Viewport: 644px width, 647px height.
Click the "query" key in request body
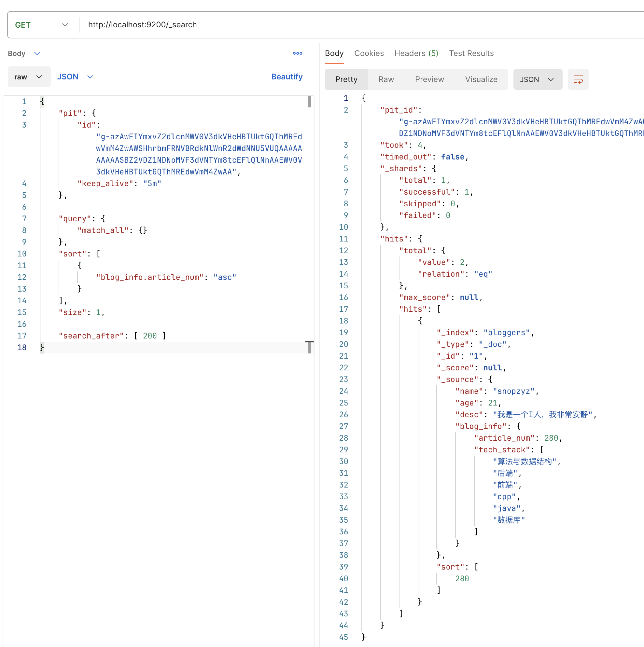point(75,219)
